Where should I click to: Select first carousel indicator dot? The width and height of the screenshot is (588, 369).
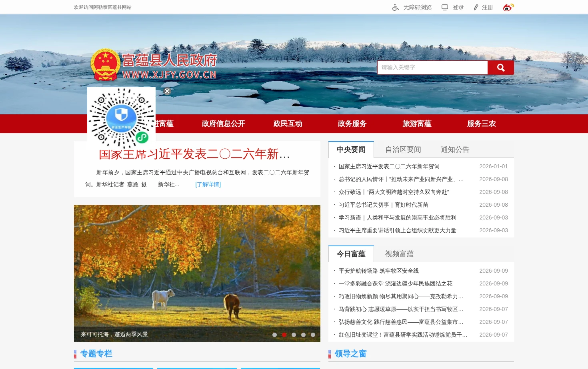pyautogui.click(x=275, y=335)
